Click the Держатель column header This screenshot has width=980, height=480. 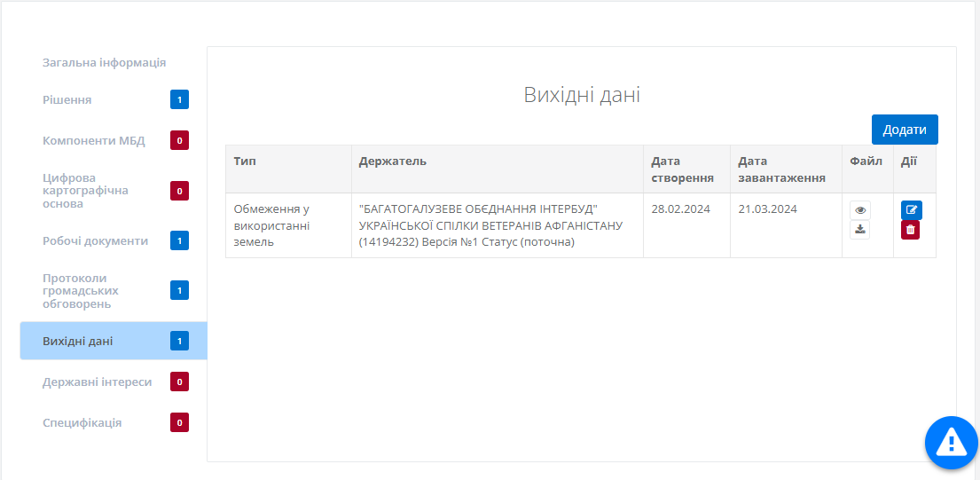393,161
